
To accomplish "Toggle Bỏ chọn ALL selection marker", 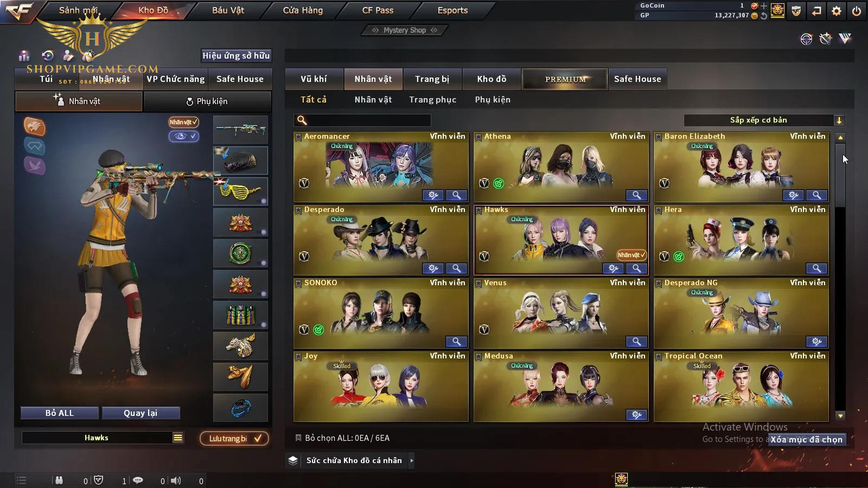I will (298, 438).
